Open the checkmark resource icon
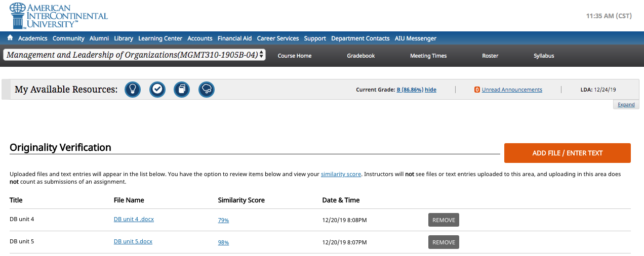The width and height of the screenshot is (644, 256). coord(157,90)
